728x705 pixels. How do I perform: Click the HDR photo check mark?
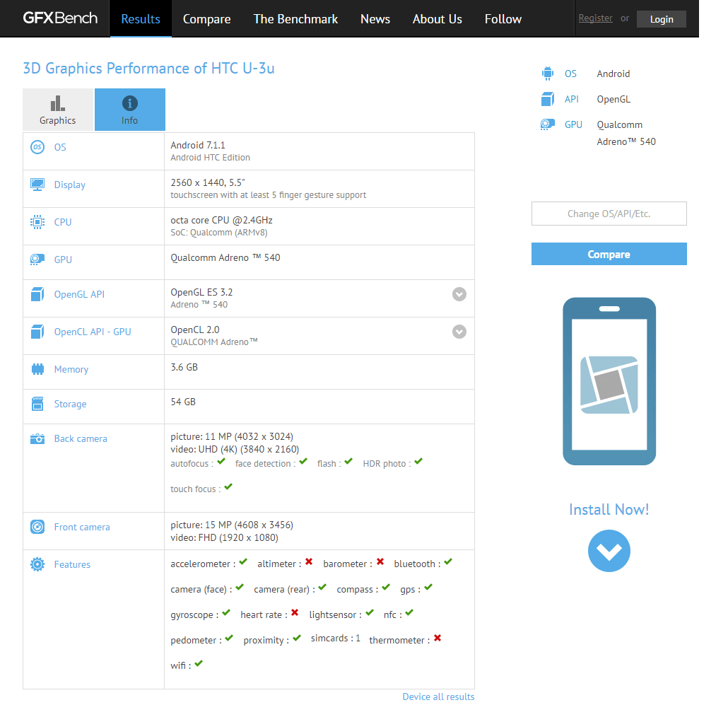pyautogui.click(x=419, y=461)
